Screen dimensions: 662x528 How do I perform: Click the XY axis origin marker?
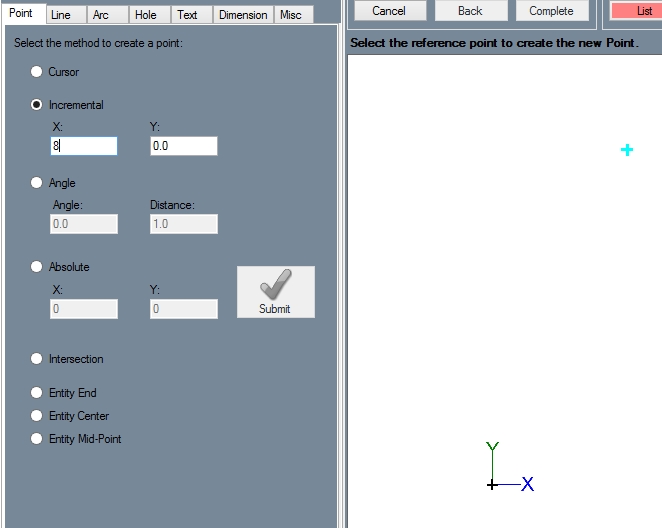492,485
